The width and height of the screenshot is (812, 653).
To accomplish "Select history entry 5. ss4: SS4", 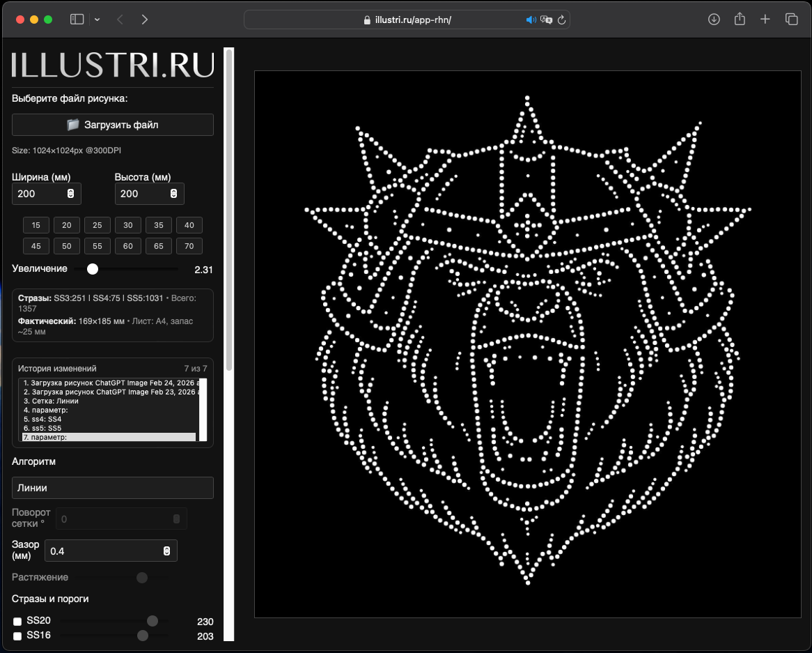I will coord(43,419).
